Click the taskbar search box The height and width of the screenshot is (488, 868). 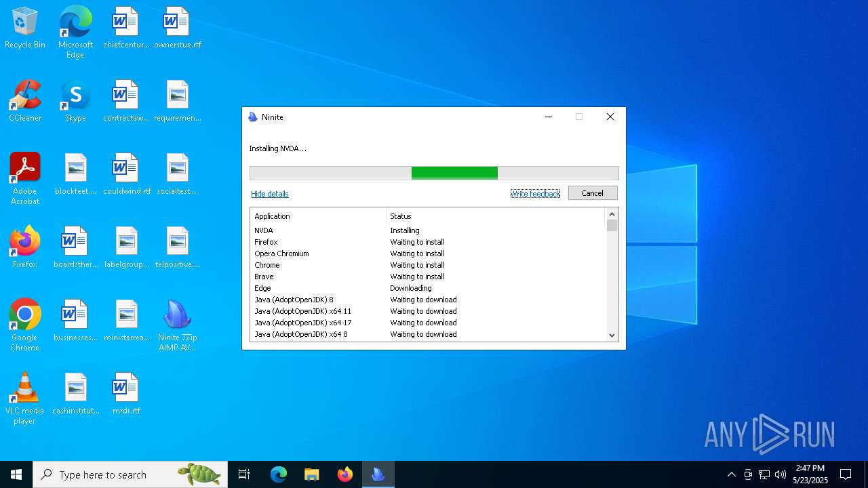tap(130, 474)
